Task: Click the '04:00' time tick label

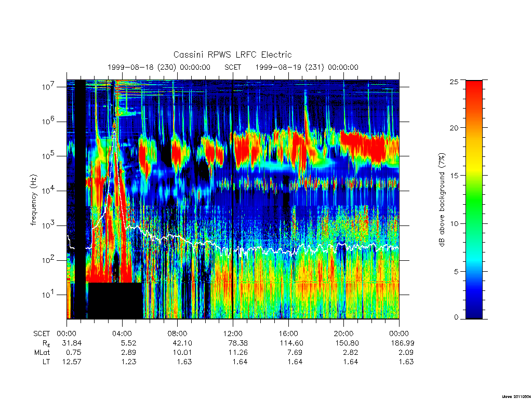Action: pyautogui.click(x=122, y=334)
